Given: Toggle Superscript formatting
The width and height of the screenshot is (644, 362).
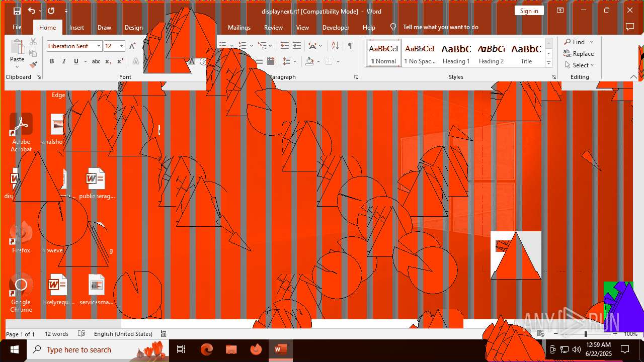Looking at the screenshot, I should [120, 61].
